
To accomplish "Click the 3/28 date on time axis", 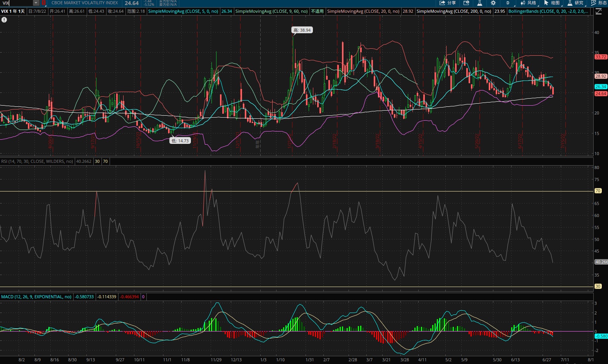I will 405,360.
